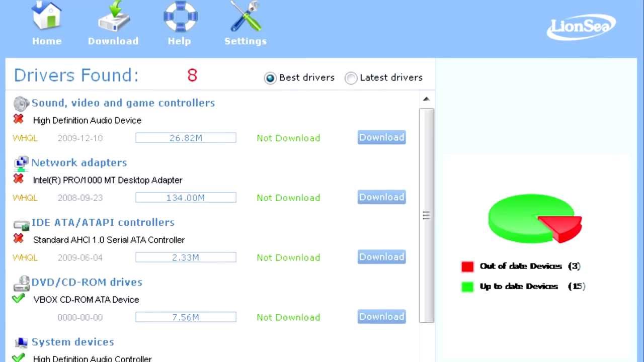The height and width of the screenshot is (362, 644).
Task: Select the DVD/CD-ROM drives heading
Action: (87, 282)
